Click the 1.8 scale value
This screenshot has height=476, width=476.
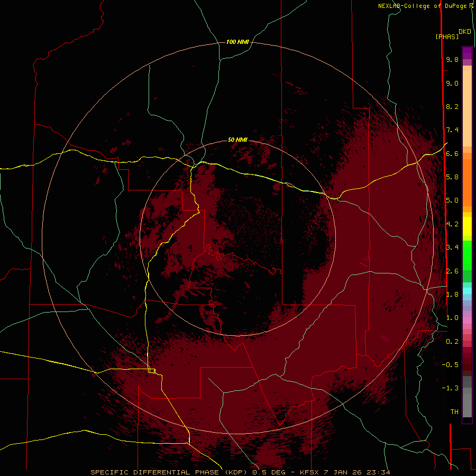(x=452, y=295)
